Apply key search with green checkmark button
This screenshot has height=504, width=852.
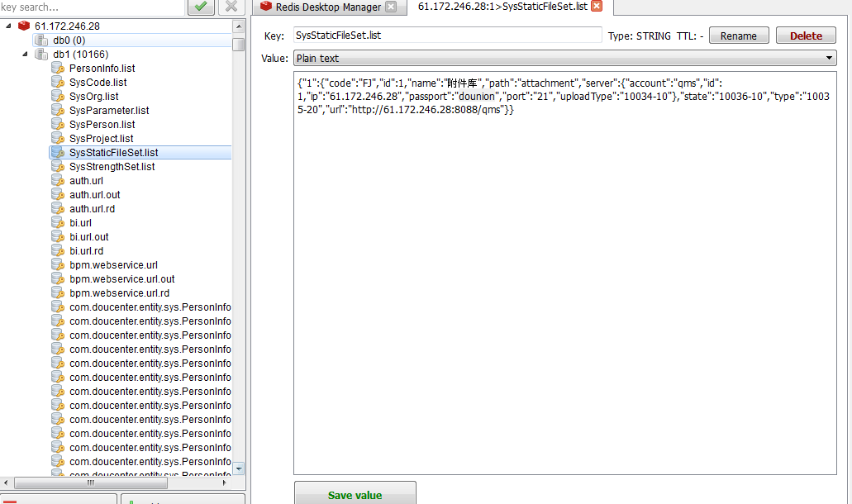click(201, 7)
